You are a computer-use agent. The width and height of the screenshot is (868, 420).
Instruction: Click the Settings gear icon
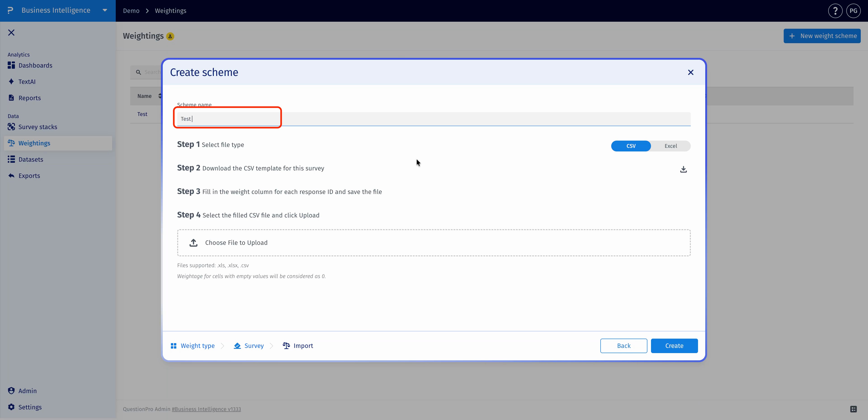point(11,407)
